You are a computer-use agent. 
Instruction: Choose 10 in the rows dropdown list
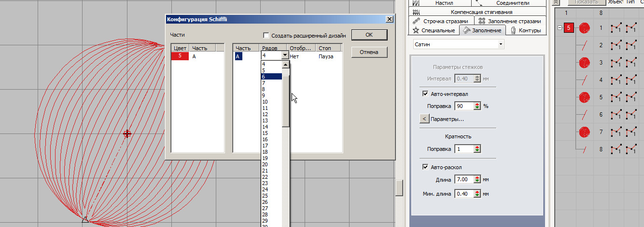[271, 102]
